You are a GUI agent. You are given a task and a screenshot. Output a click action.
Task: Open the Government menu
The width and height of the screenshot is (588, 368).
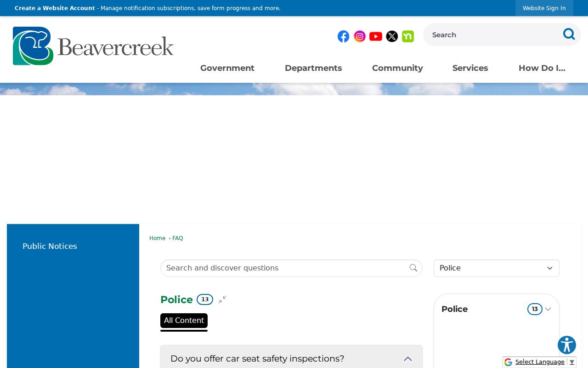click(x=227, y=68)
